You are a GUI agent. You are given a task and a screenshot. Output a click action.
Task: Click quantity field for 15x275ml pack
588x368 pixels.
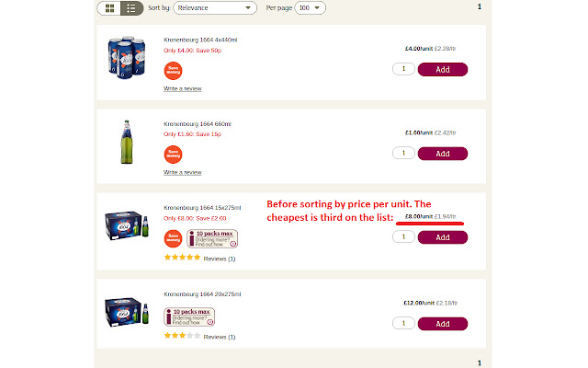(x=402, y=237)
